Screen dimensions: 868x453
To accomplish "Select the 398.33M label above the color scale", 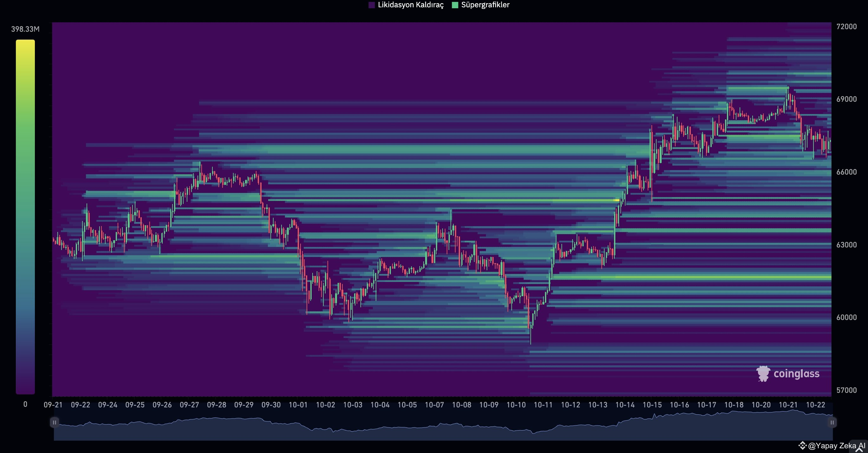I will [25, 29].
